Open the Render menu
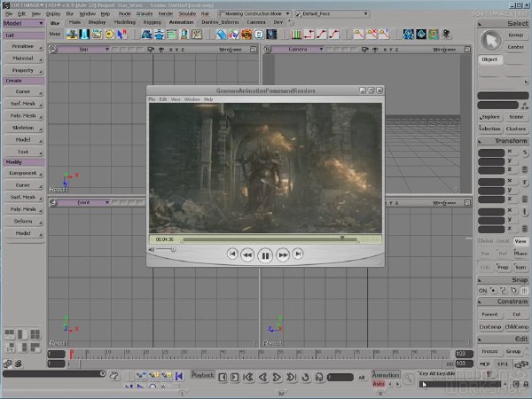This screenshot has height=399, width=532. (166, 14)
